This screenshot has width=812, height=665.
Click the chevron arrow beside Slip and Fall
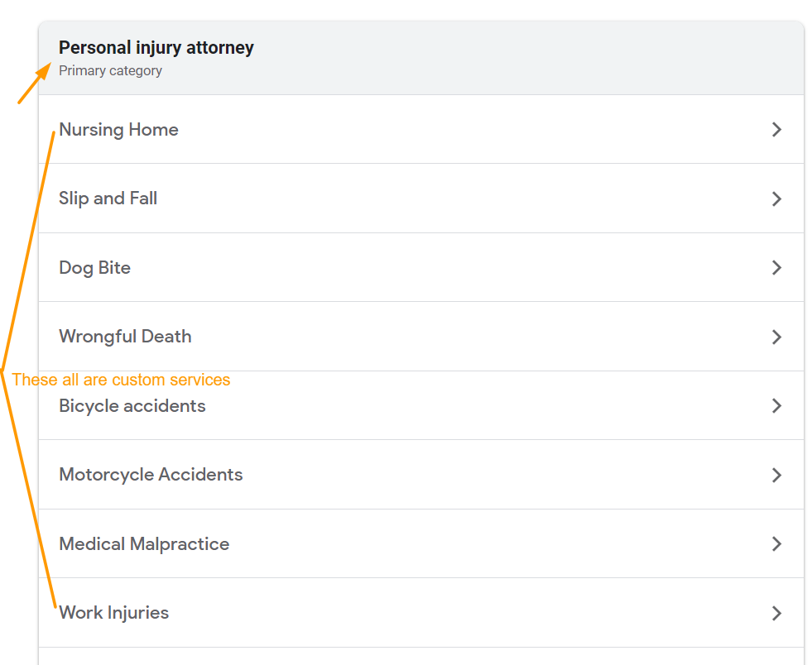pyautogui.click(x=776, y=199)
